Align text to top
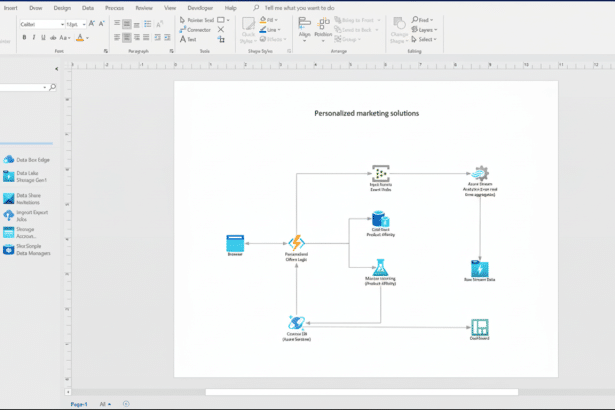 click(117, 24)
